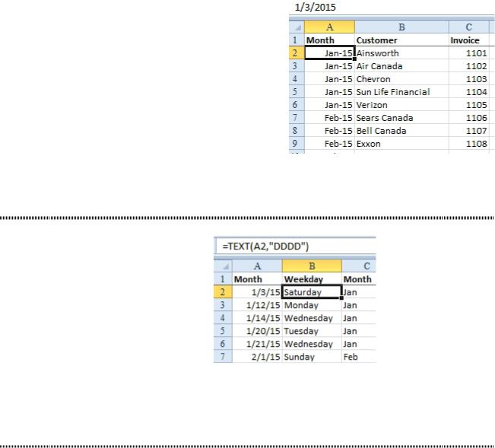
Task: Select date cell 1/3/15
Action: 257,292
